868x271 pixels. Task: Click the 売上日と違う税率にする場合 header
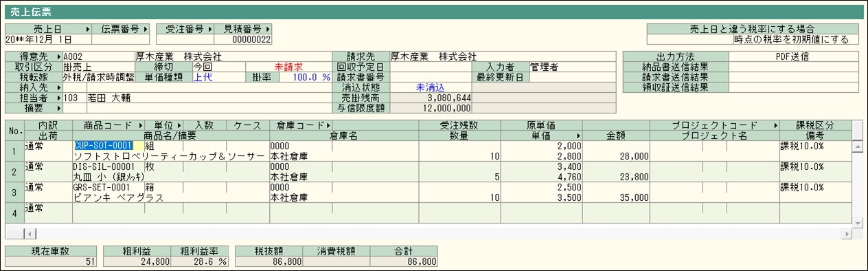click(x=752, y=30)
